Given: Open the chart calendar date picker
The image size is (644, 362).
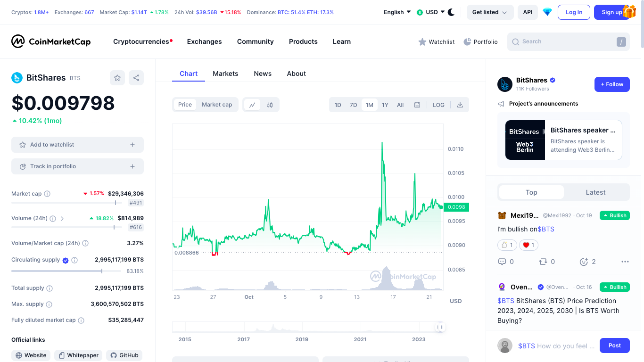Looking at the screenshot, I should coord(417,105).
